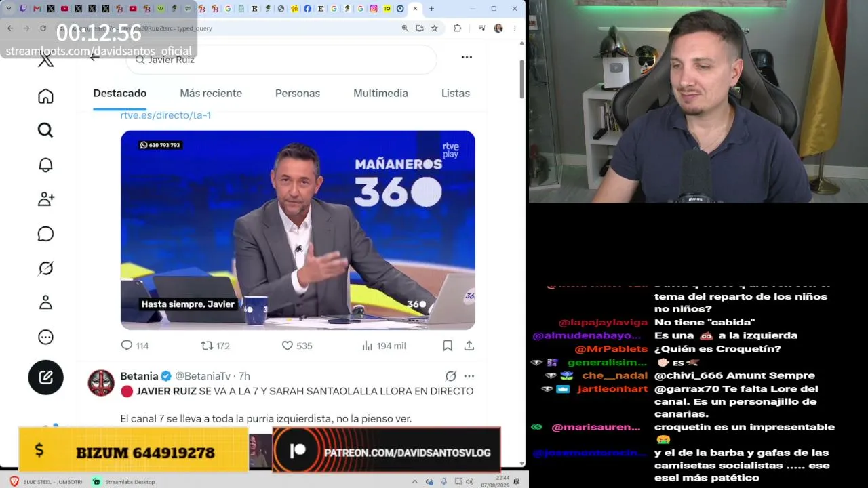
Task: Open the browser extensions puzzle icon
Action: tap(457, 28)
